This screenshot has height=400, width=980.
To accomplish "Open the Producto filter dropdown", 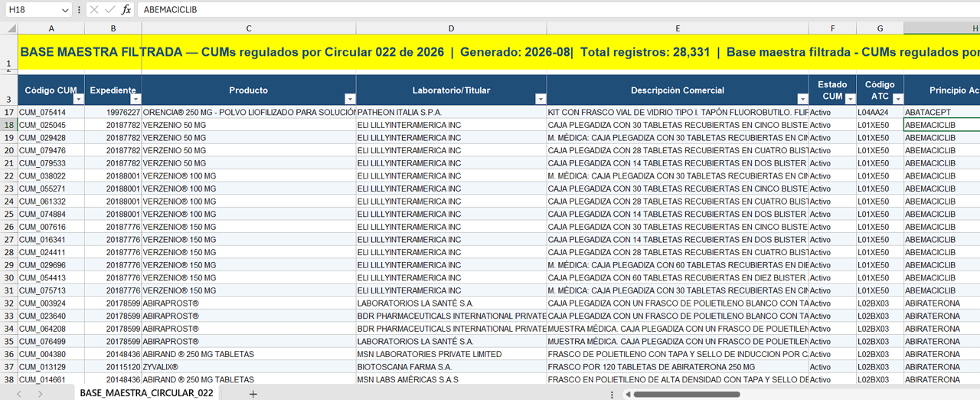I will point(350,99).
